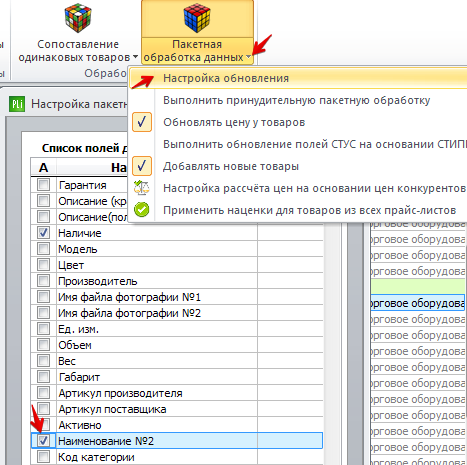Viewport: 467px width, 465px height.
Task: Check the Производитель checkbox
Action: tap(43, 281)
